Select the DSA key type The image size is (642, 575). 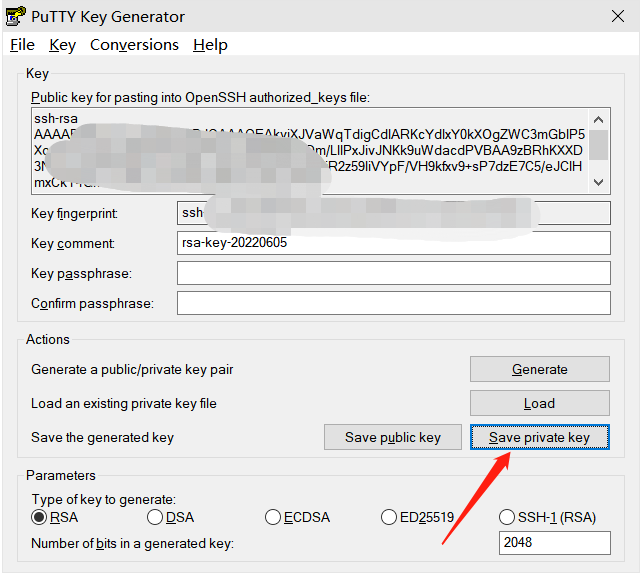point(170,517)
